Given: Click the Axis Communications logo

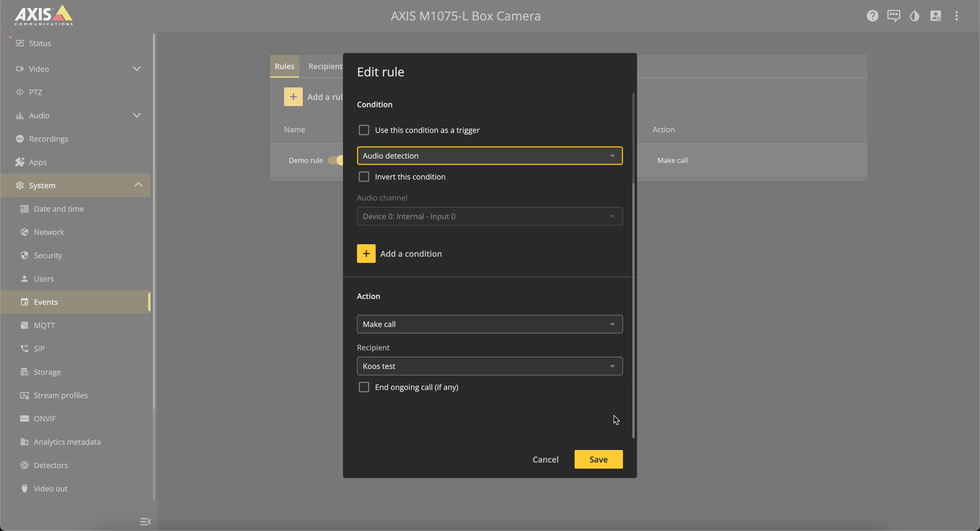Looking at the screenshot, I should pos(44,15).
